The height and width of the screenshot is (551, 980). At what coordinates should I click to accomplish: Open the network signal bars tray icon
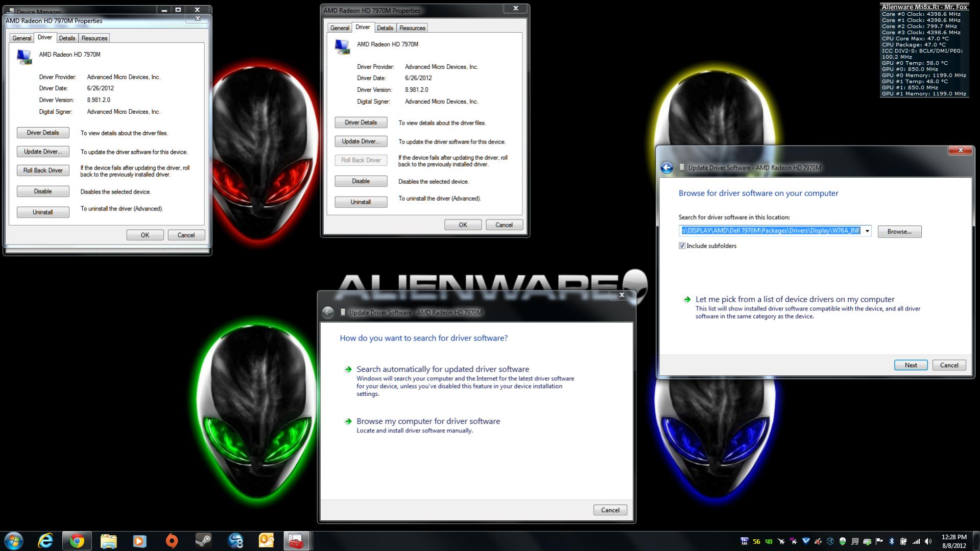pyautogui.click(x=916, y=541)
